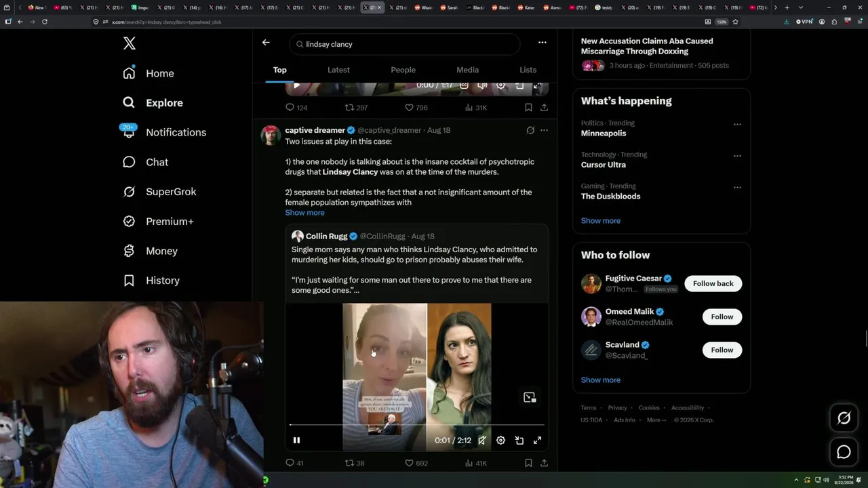Go back using the search page arrow
This screenshot has width=868, height=488.
(266, 43)
